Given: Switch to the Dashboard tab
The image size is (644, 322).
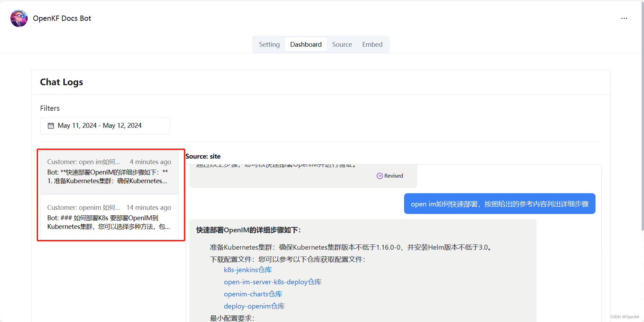Looking at the screenshot, I should click(306, 44).
